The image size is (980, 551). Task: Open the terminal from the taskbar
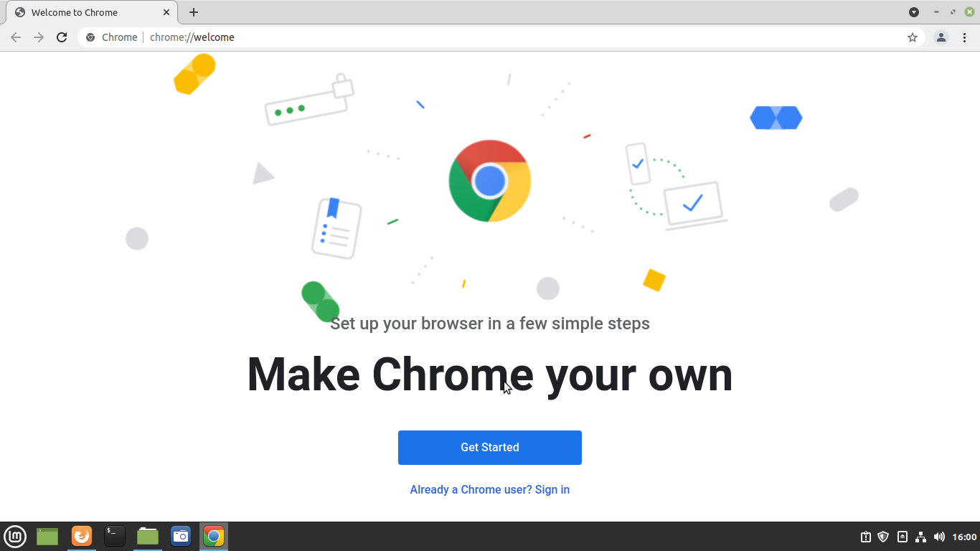pos(114,536)
